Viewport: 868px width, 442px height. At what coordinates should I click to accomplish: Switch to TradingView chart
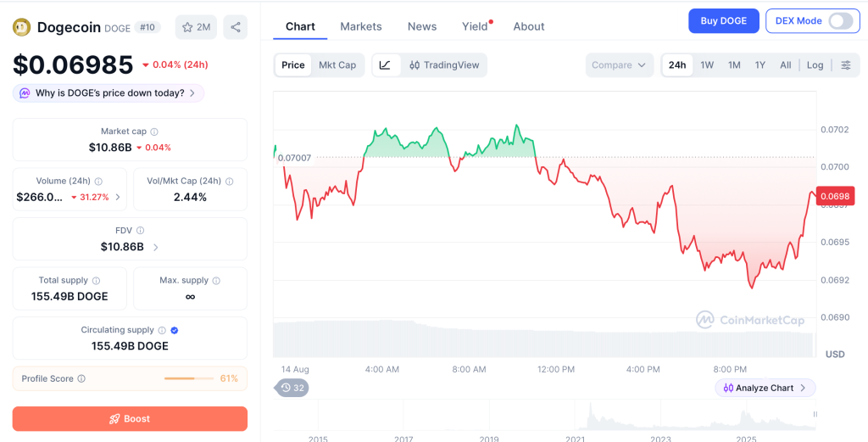(444, 65)
